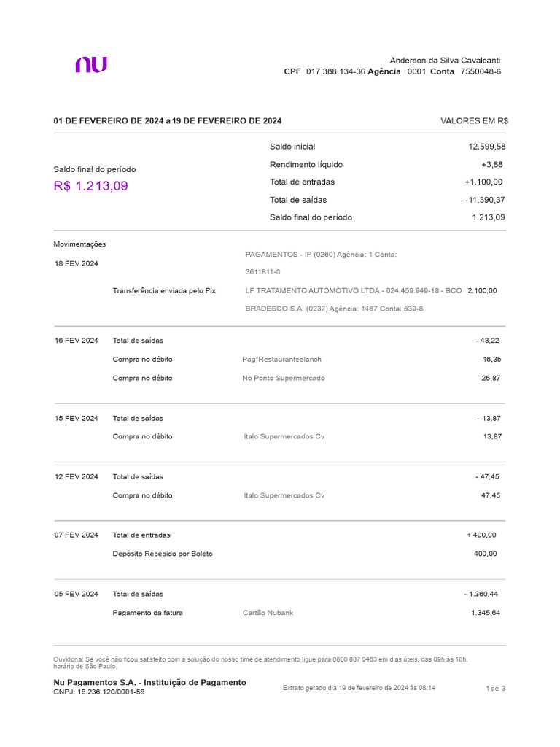Click the statement period date range heading
The height and width of the screenshot is (747, 560).
[168, 121]
